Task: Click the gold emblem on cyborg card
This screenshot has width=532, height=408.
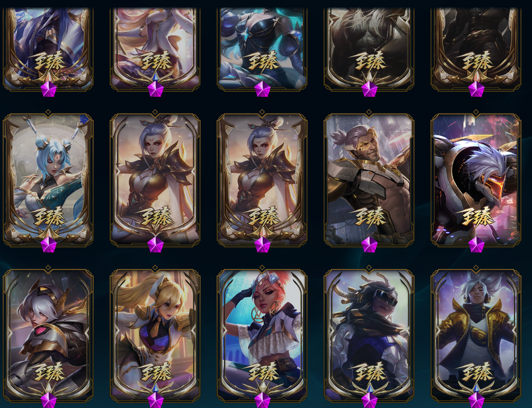Action: [476, 216]
